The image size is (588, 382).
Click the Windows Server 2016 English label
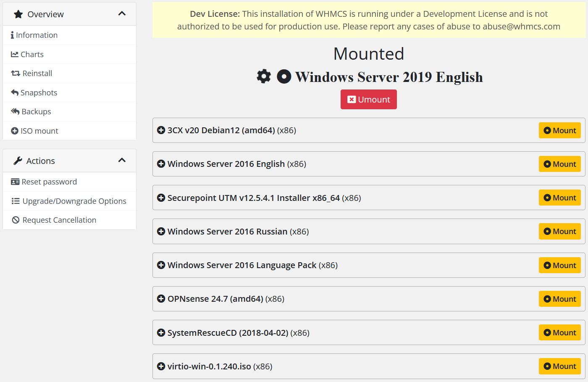226,164
